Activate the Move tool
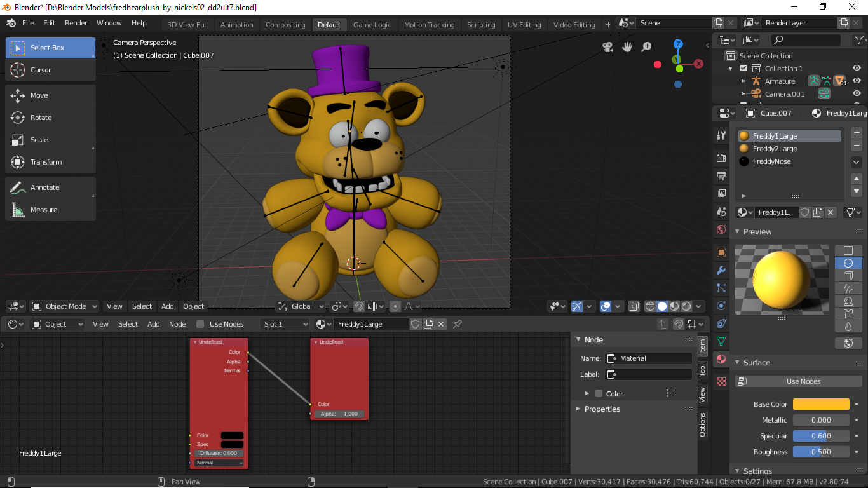The width and height of the screenshot is (868, 488). (x=50, y=95)
